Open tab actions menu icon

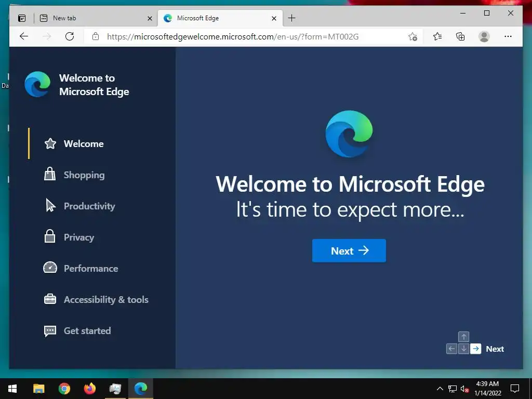pos(22,18)
